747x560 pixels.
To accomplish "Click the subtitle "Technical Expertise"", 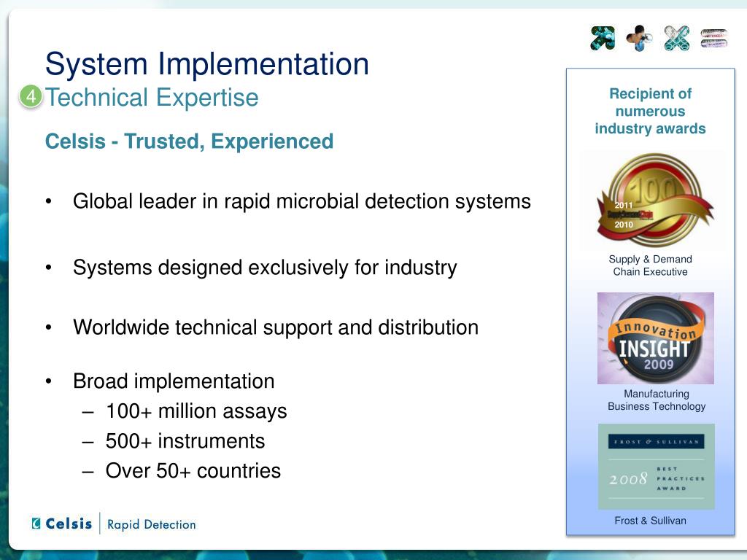I will (x=152, y=98).
